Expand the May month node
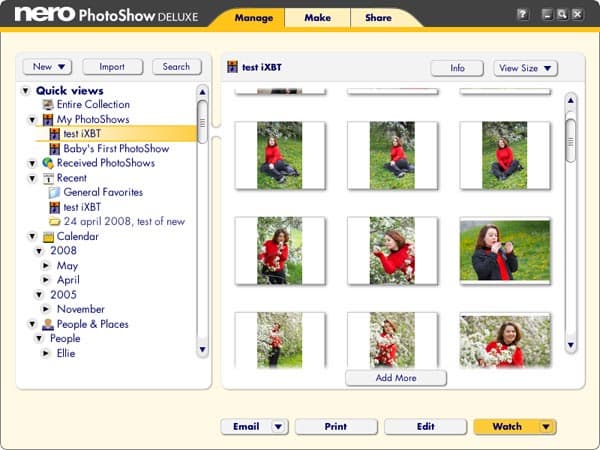This screenshot has width=600, height=450. (x=46, y=266)
